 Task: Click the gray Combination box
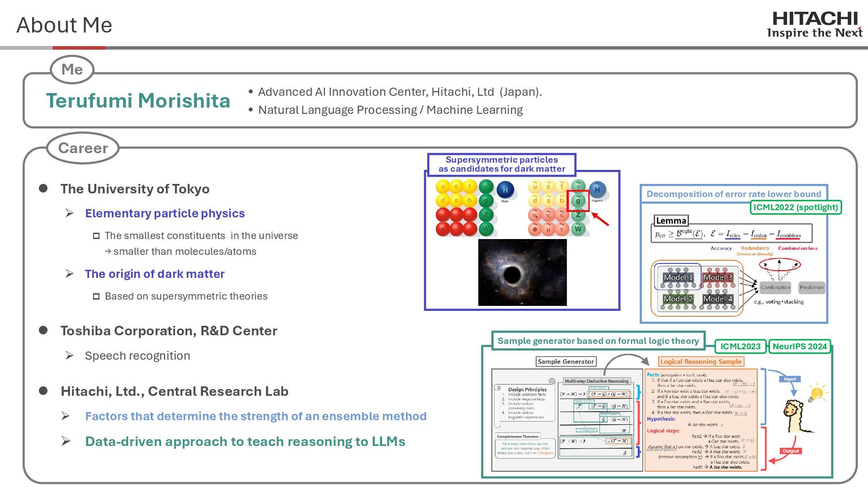pos(775,287)
